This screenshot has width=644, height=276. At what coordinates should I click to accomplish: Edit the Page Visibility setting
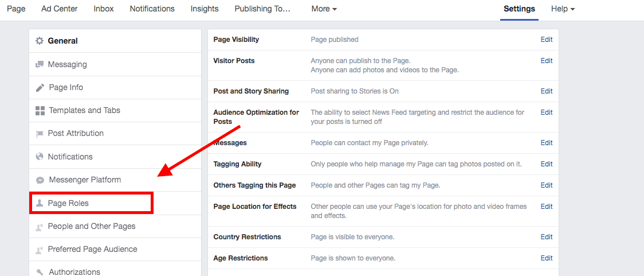[547, 40]
